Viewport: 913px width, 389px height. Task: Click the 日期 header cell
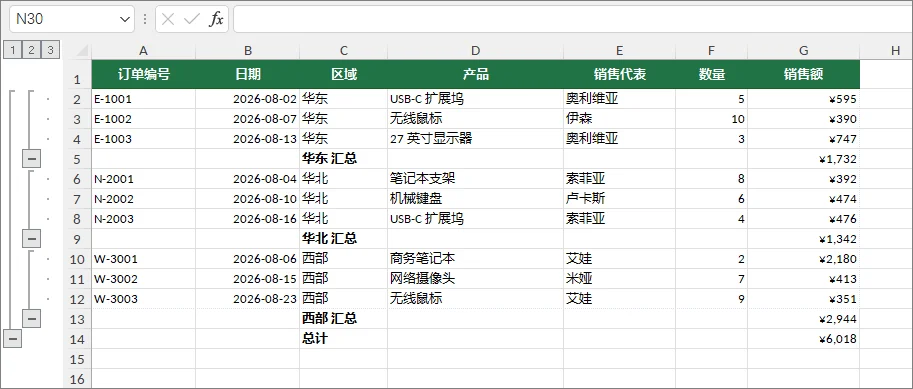click(x=247, y=75)
